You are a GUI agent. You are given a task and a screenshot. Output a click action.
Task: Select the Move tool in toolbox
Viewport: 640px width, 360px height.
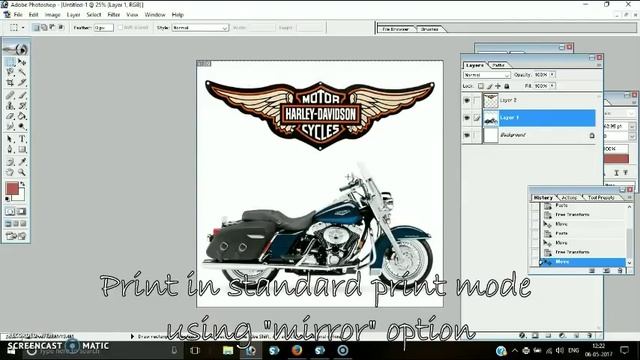(22, 62)
